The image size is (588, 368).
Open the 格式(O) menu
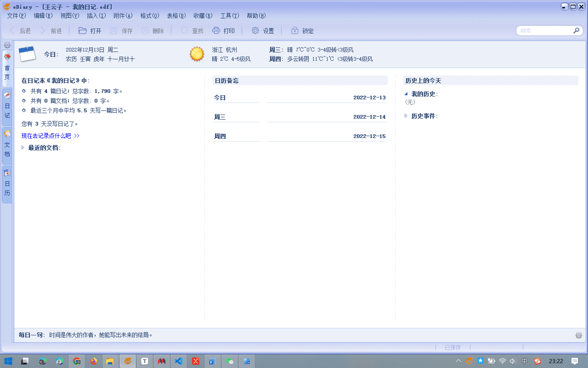click(149, 16)
